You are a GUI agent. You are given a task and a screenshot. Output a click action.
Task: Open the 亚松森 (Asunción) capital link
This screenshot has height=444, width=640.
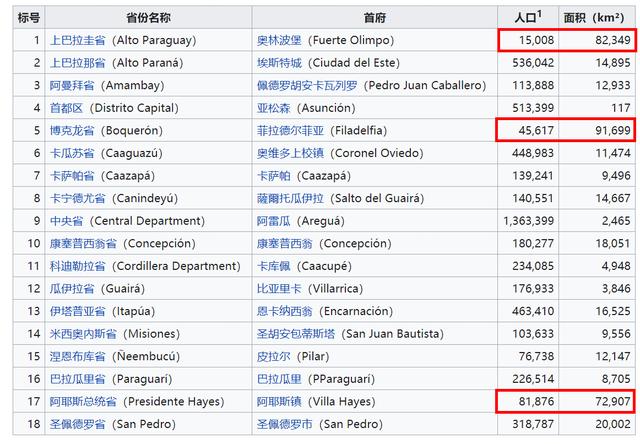click(x=274, y=108)
